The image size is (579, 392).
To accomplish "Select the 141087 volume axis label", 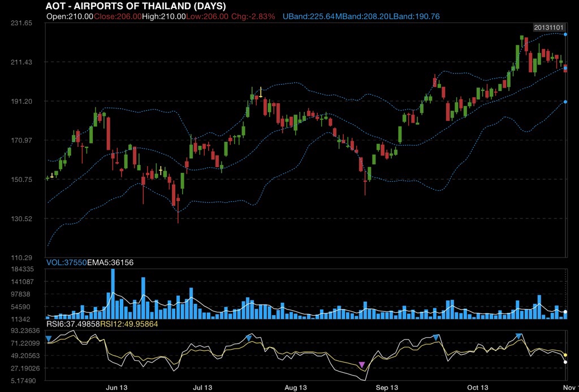I will [x=23, y=282].
